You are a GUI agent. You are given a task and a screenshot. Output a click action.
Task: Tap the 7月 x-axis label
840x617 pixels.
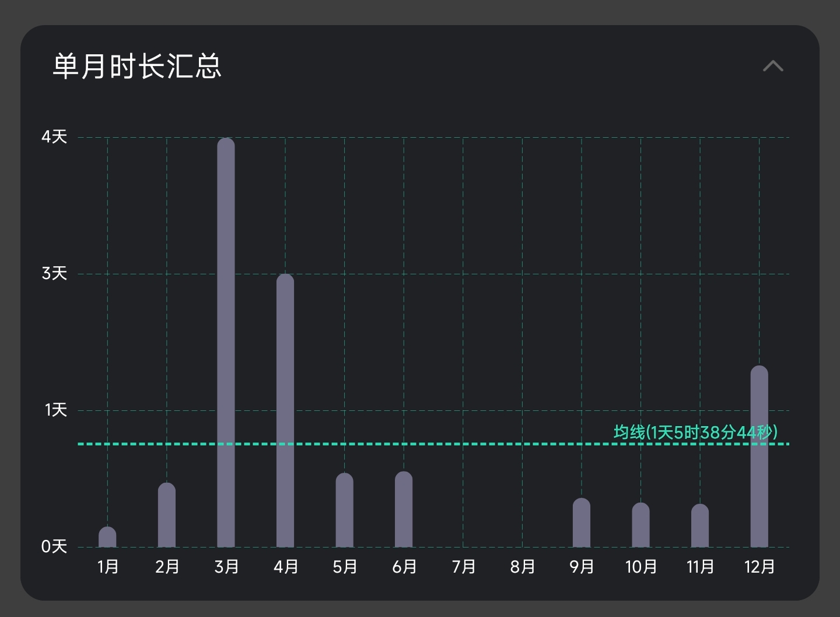[464, 567]
